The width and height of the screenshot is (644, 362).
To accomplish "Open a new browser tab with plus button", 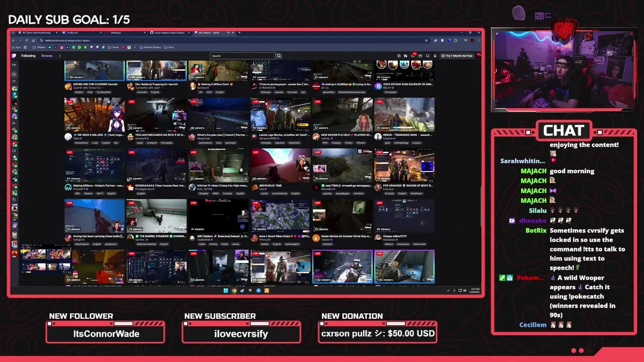I will [239, 33].
